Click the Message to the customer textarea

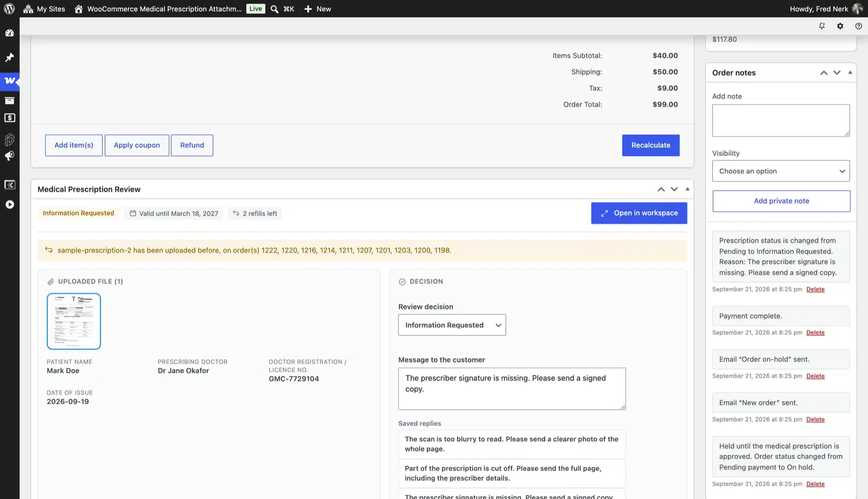512,389
